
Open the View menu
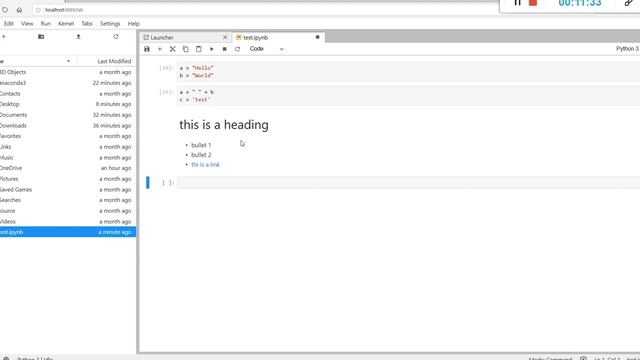pyautogui.click(x=27, y=24)
